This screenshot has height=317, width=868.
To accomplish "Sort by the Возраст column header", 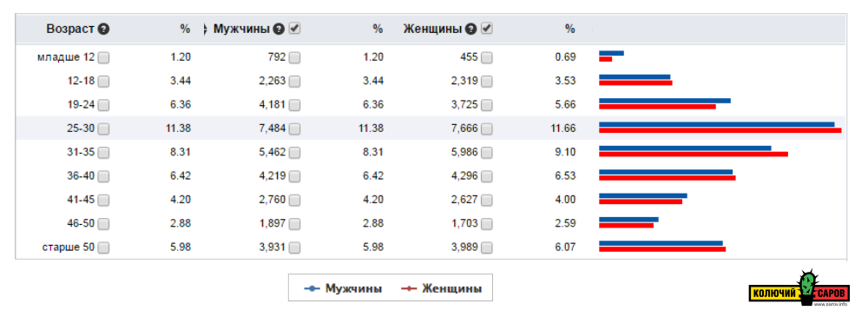I will [71, 30].
